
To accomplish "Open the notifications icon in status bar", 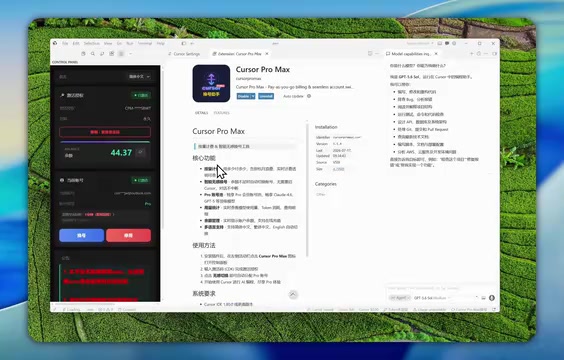I will [x=494, y=309].
